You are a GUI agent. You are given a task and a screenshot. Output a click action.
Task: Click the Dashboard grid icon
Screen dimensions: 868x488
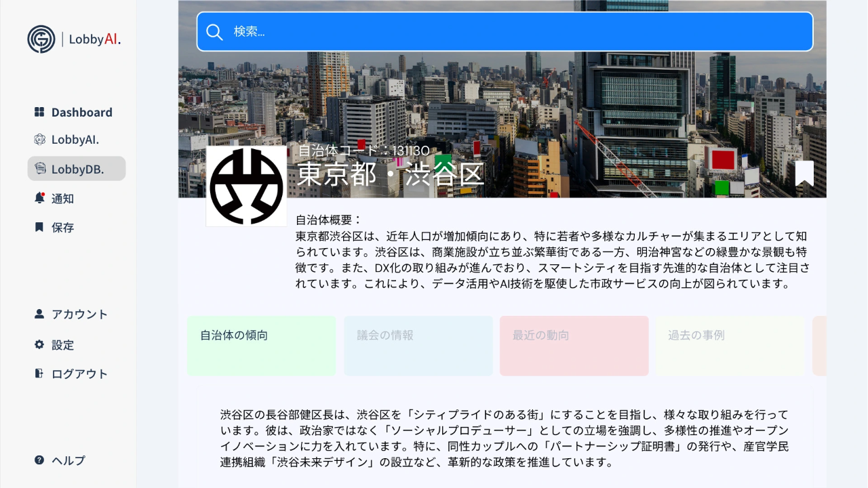click(39, 112)
